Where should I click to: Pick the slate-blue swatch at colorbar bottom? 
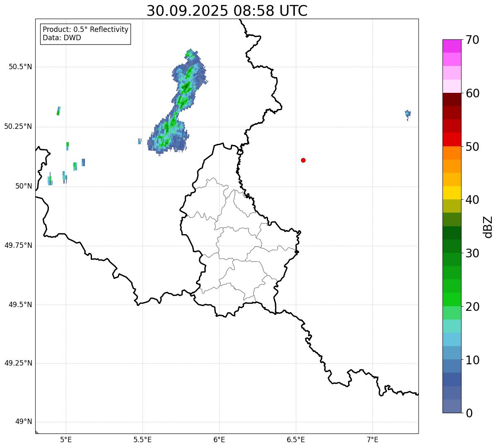(x=452, y=406)
